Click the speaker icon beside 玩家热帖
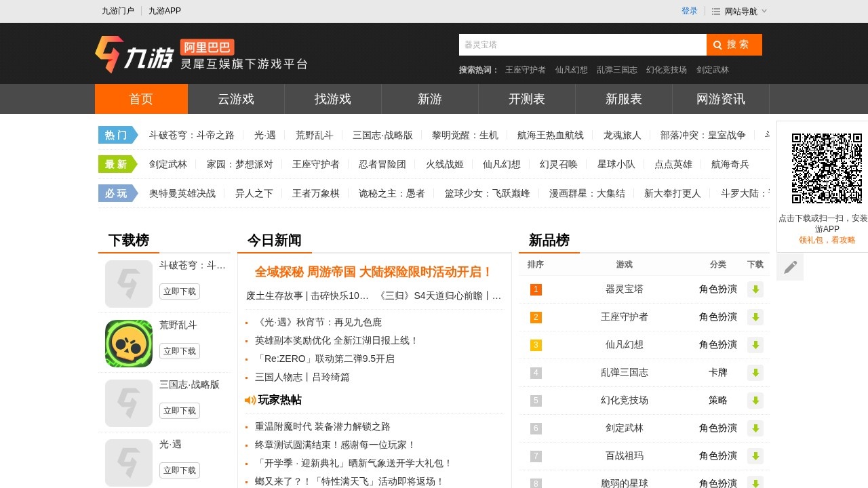868x488 pixels. point(250,400)
